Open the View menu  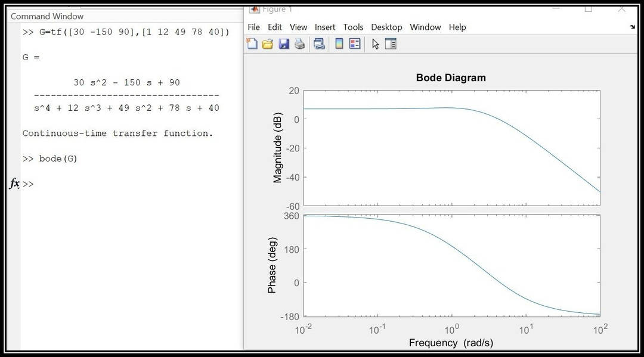click(x=298, y=27)
